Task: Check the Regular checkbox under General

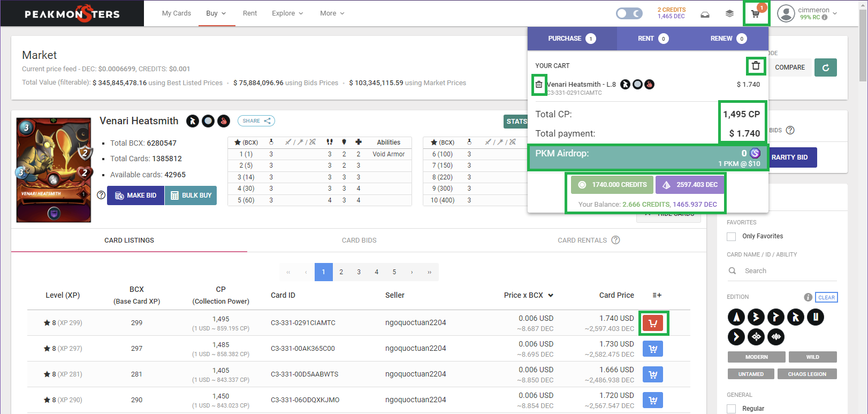Action: (732, 409)
